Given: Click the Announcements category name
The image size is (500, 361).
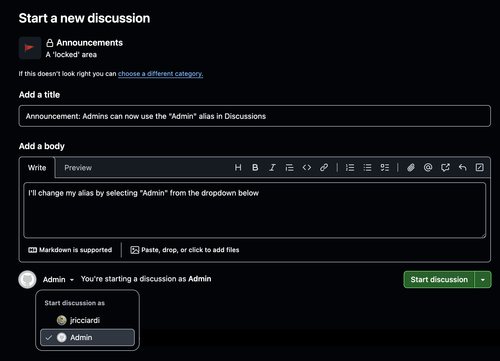Looking at the screenshot, I should coord(89,43).
